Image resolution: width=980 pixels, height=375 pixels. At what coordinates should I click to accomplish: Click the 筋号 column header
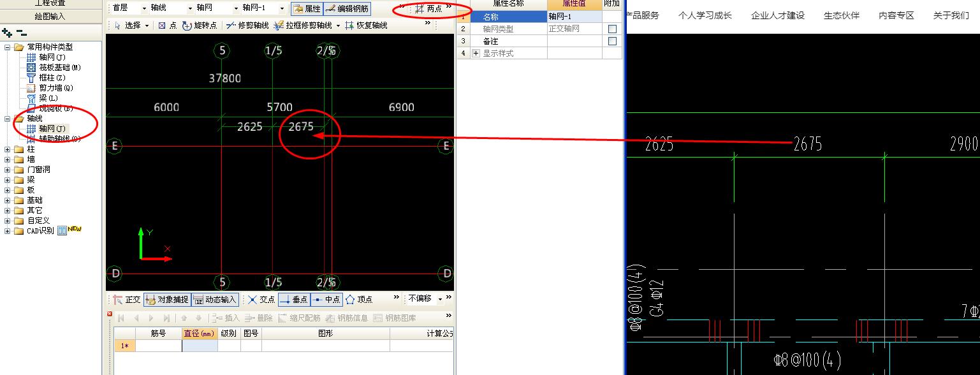[159, 334]
